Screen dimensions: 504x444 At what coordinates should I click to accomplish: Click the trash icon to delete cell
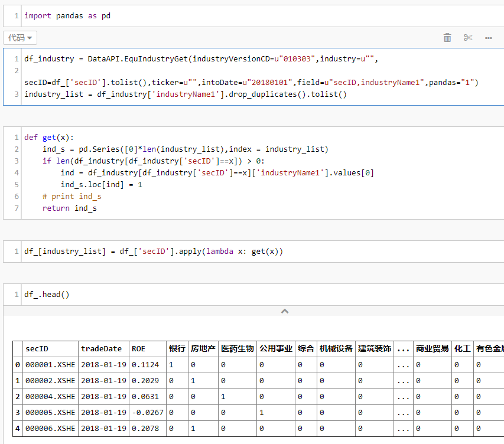point(447,38)
